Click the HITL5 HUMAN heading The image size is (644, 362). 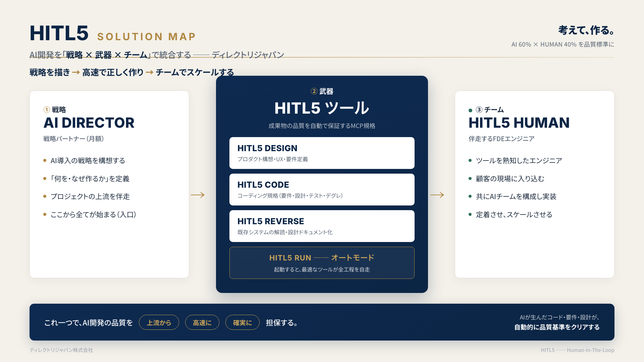(x=519, y=123)
